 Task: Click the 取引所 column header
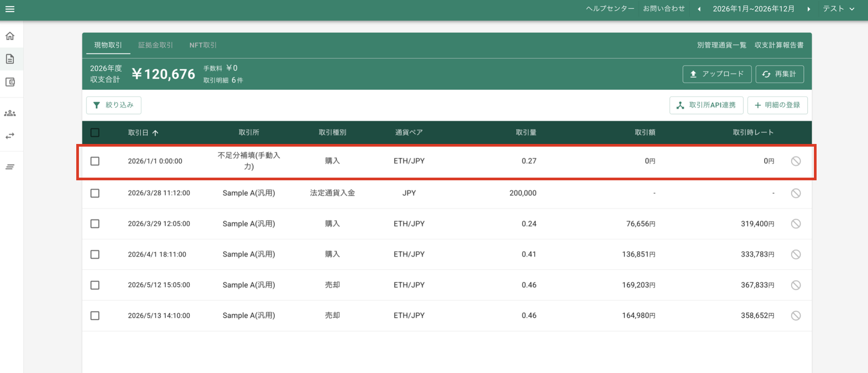tap(249, 132)
